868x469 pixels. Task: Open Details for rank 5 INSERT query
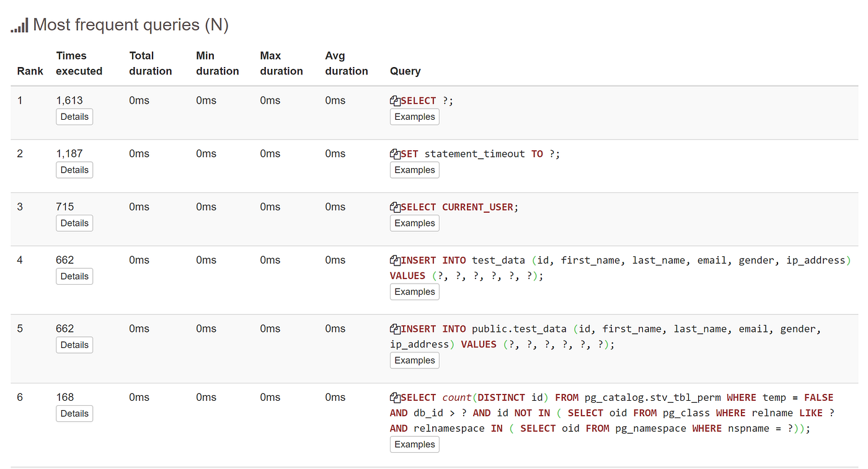coord(74,345)
